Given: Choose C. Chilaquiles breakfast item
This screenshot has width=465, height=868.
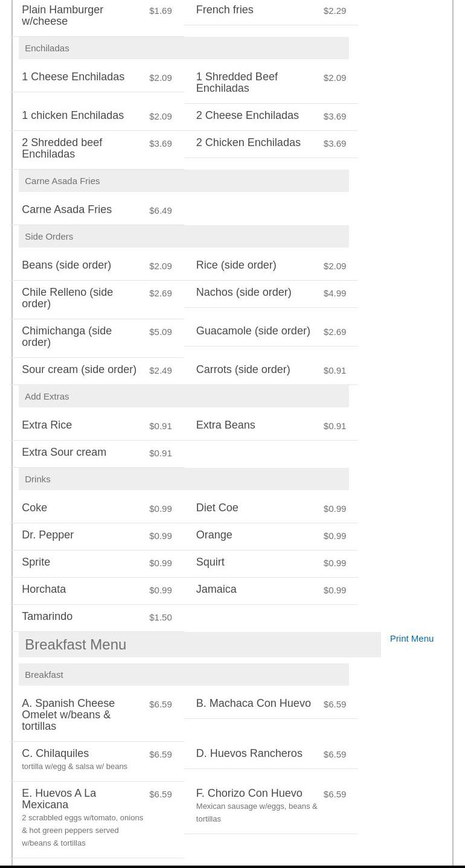Looking at the screenshot, I should (56, 754).
